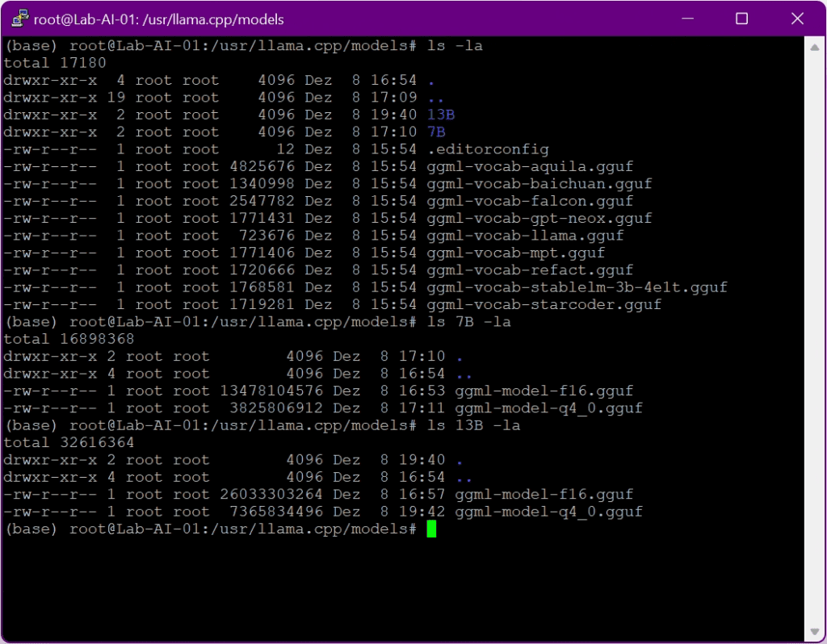Click file size 26033303264
The width and height of the screenshot is (827, 644).
click(271, 494)
